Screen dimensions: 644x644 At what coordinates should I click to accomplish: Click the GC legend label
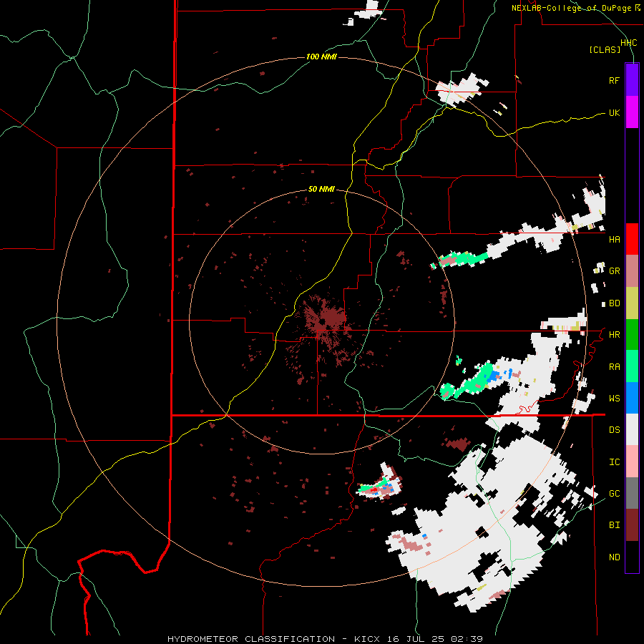[x=614, y=493]
